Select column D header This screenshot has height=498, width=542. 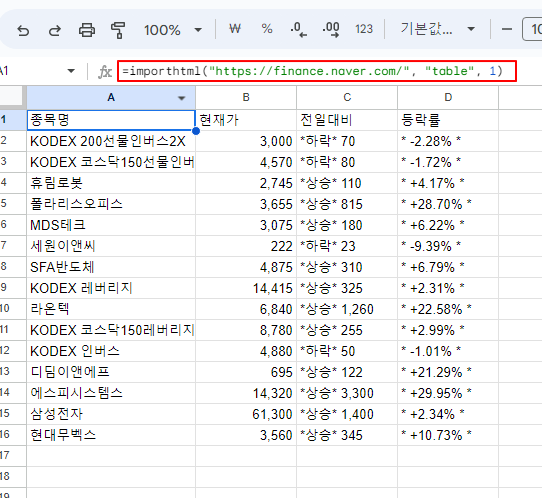tap(448, 97)
